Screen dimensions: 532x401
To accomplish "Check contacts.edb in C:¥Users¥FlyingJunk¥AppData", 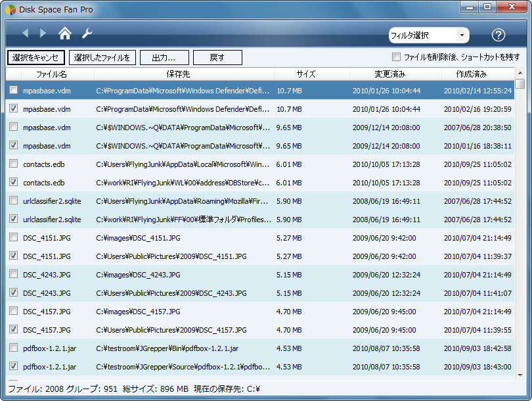I will 14,163.
